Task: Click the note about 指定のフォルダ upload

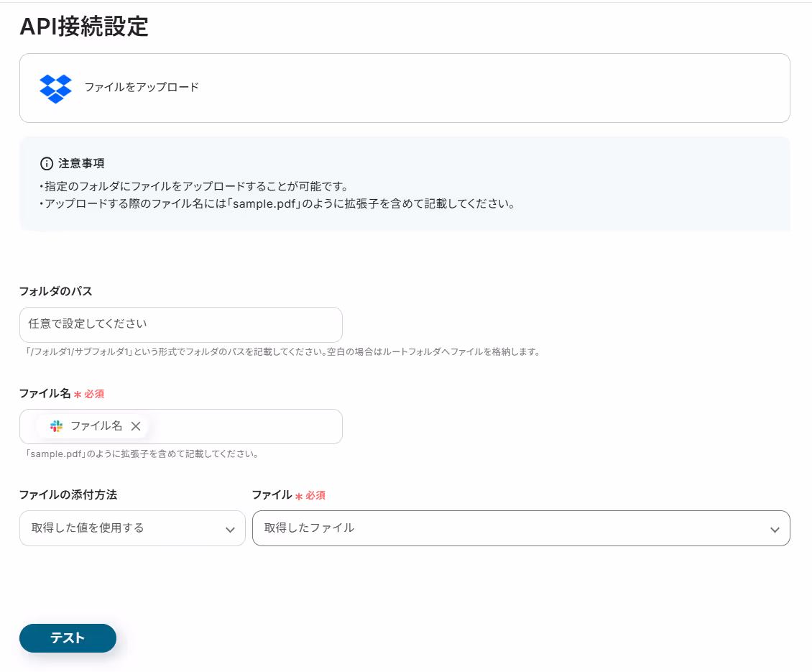Action: pos(195,187)
